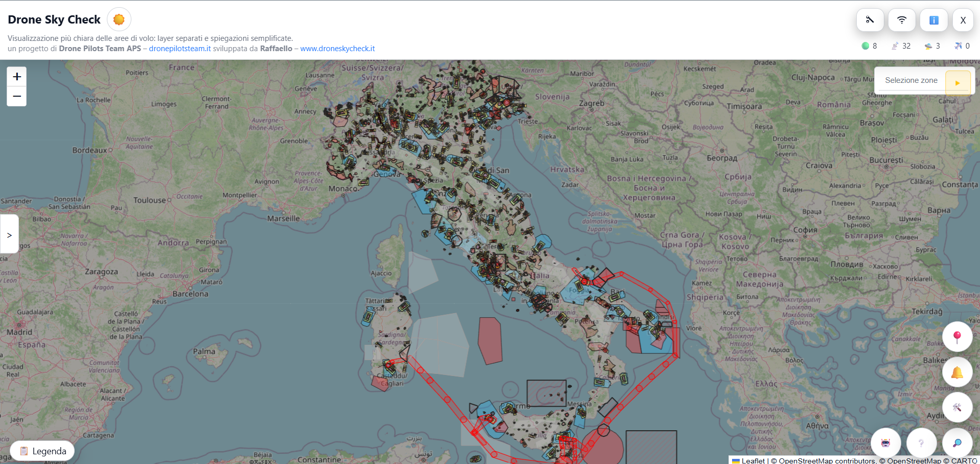
Task: Open the magnifying glass search button
Action: [957, 443]
